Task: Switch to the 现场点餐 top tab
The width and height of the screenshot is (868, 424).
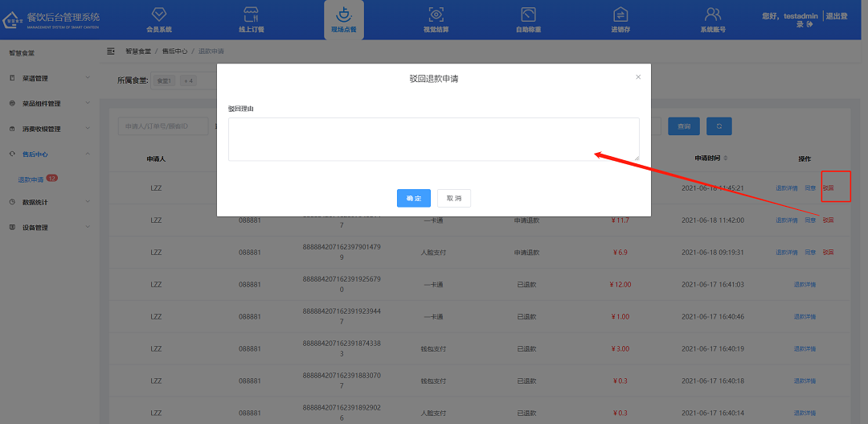Action: click(x=343, y=19)
